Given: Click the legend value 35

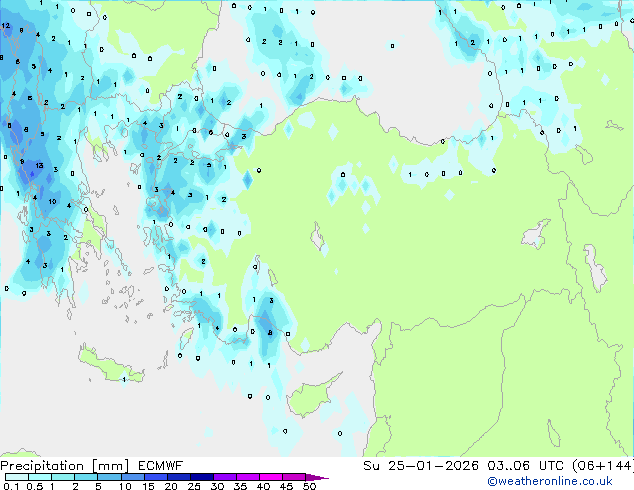Looking at the screenshot, I should [240, 486].
